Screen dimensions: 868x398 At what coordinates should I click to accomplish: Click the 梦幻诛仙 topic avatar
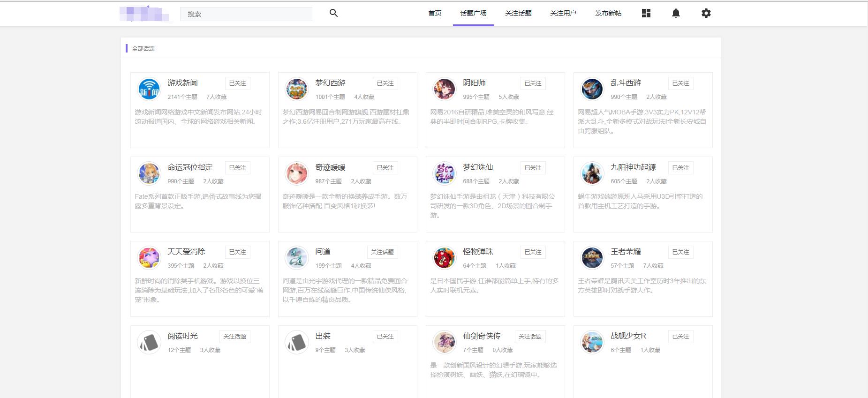click(445, 173)
